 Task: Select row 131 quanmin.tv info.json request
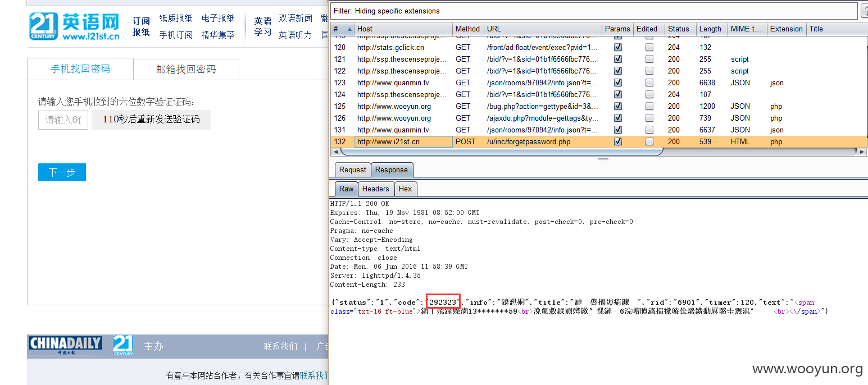pyautogui.click(x=599, y=130)
